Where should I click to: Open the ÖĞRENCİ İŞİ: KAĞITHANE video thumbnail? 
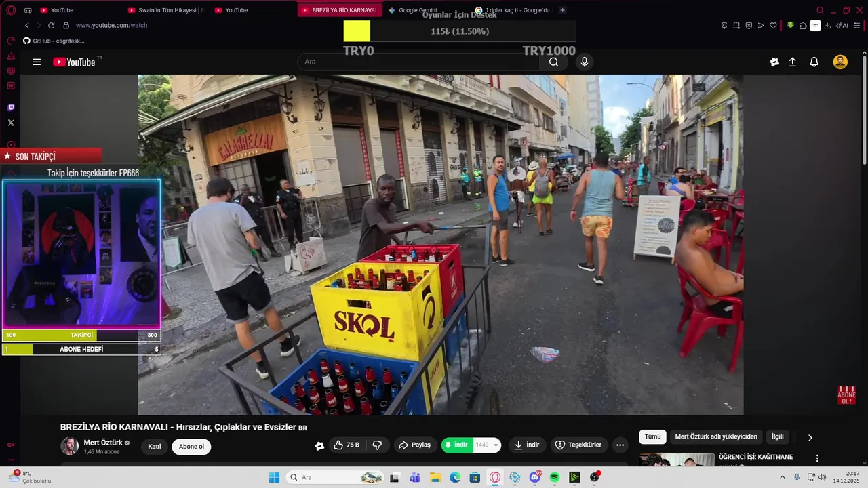(677, 460)
